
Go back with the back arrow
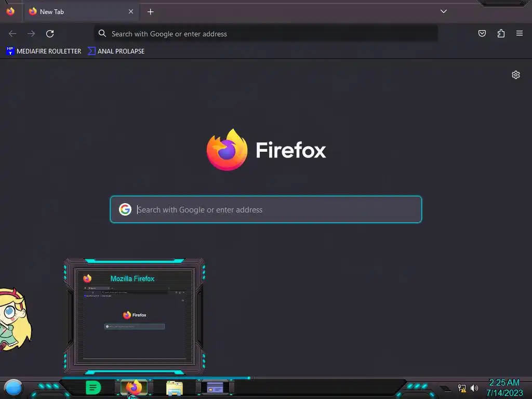pyautogui.click(x=12, y=34)
